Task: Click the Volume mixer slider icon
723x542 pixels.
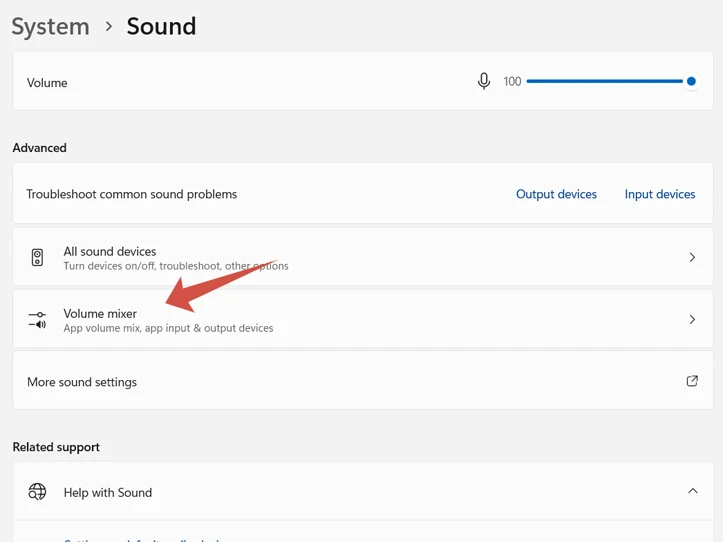Action: click(37, 320)
